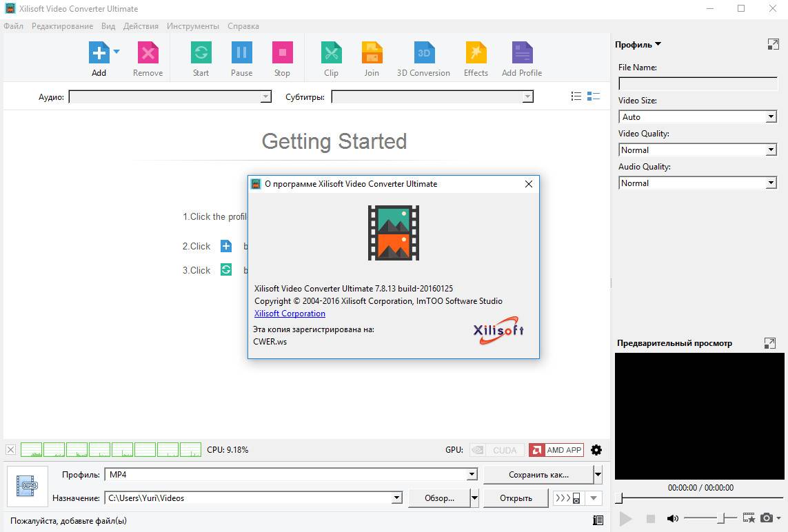Click the Add Profile icon
Image resolution: width=788 pixels, height=532 pixels.
tap(522, 53)
